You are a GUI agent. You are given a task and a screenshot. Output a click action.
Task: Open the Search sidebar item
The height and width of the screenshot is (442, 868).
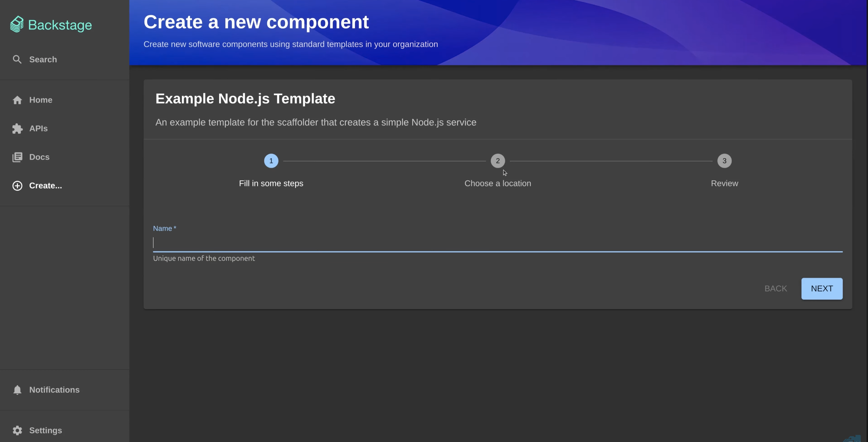pyautogui.click(x=43, y=60)
